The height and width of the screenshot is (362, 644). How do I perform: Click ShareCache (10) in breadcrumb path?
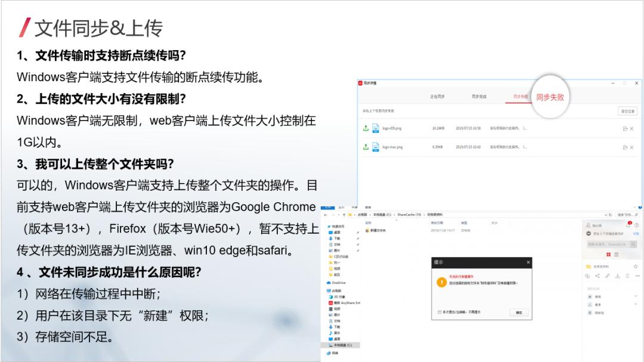tap(409, 215)
